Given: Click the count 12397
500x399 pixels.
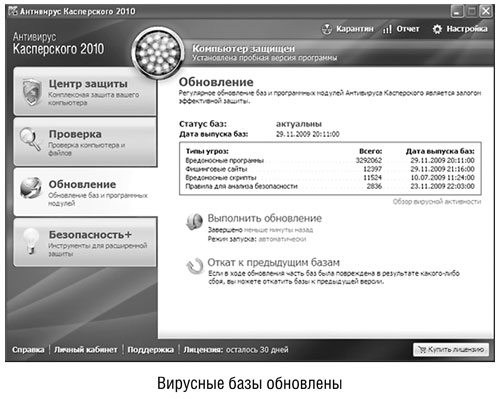Looking at the screenshot, I should pyautogui.click(x=372, y=169).
